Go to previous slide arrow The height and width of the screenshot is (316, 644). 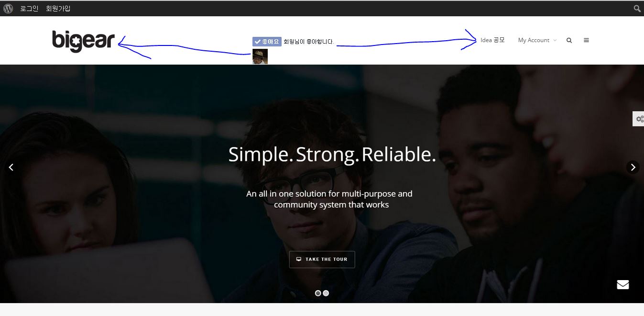coord(11,167)
